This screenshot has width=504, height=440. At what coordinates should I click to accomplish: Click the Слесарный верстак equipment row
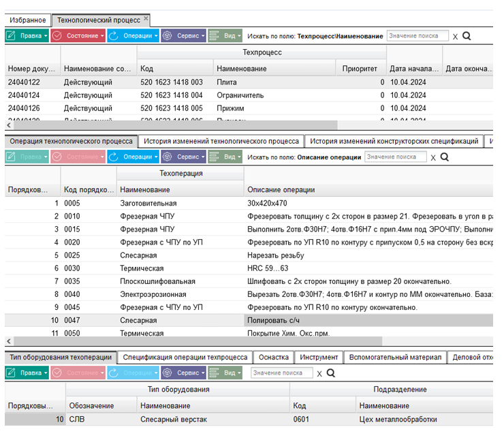(249, 420)
